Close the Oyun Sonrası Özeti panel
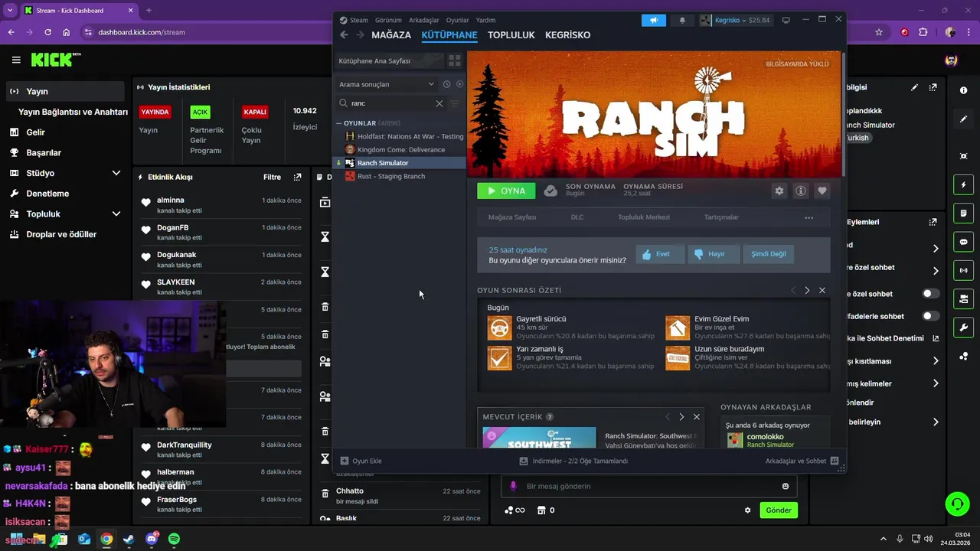The height and width of the screenshot is (551, 980). click(822, 290)
